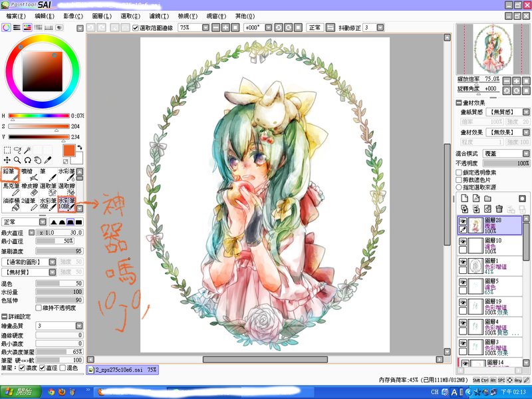Zoom out with the toolbar minus button
The image size is (532, 399).
(215, 27)
